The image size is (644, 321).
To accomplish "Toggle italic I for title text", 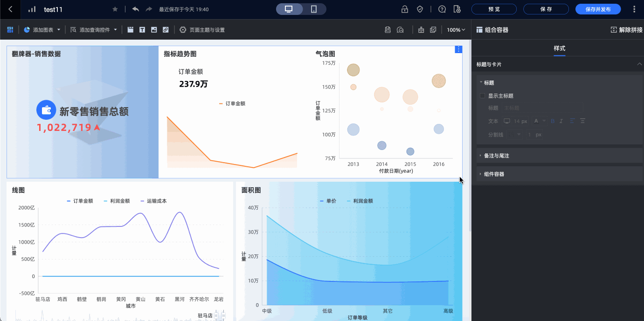I will [561, 121].
